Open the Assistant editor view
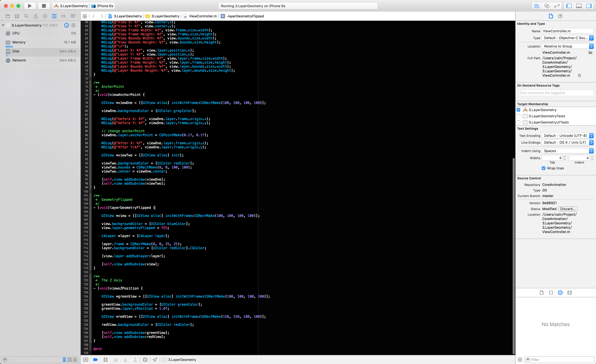The width and height of the screenshot is (596, 364). tap(547, 6)
